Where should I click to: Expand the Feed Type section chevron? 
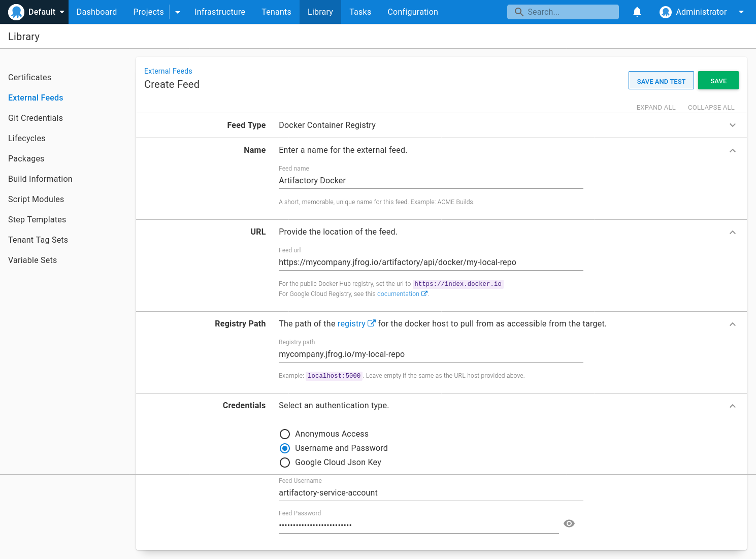pyautogui.click(x=732, y=125)
